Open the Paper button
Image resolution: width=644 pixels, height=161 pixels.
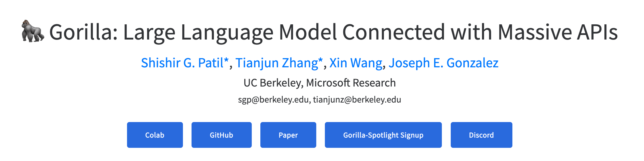(288, 135)
